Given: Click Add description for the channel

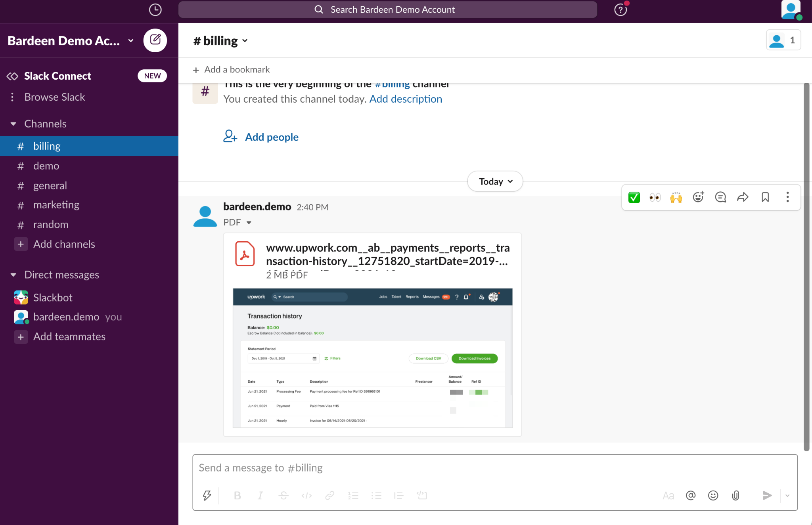Looking at the screenshot, I should pos(405,99).
